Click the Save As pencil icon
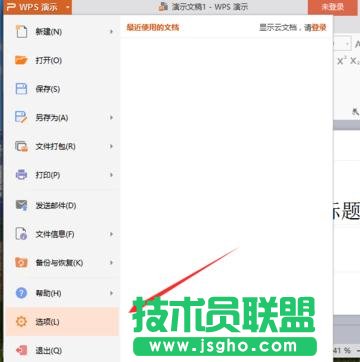 point(22,118)
